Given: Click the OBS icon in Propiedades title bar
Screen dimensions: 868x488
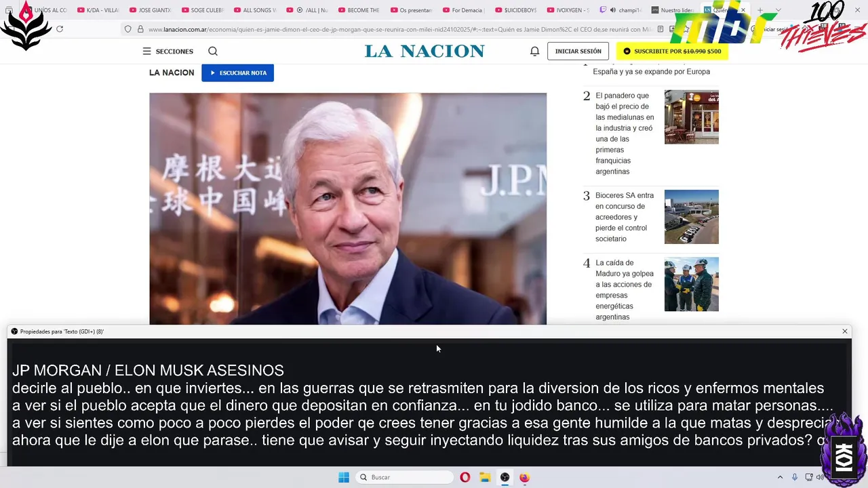Looking at the screenshot, I should pyautogui.click(x=14, y=331).
